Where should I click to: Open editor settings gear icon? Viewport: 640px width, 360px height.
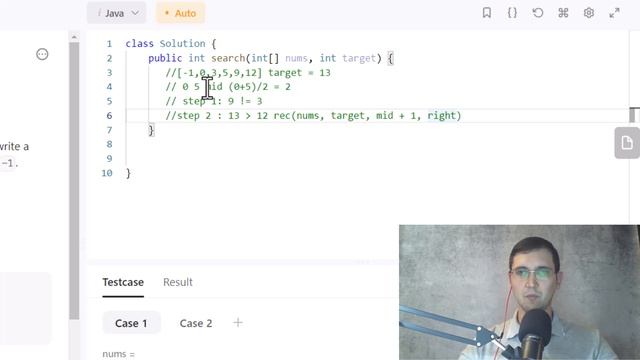[589, 13]
